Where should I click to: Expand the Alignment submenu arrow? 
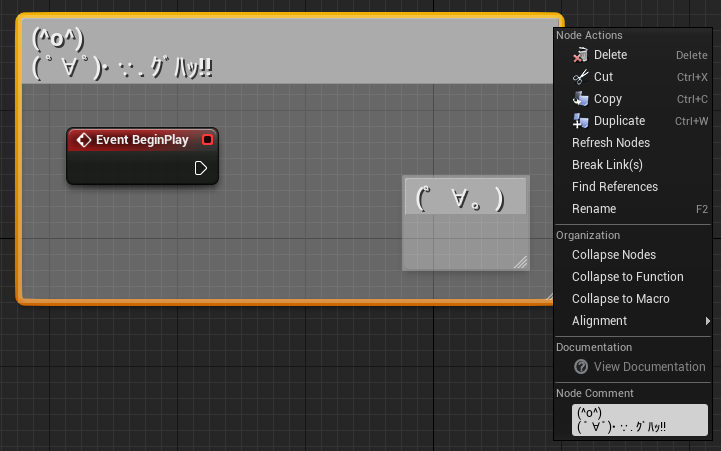click(x=708, y=321)
